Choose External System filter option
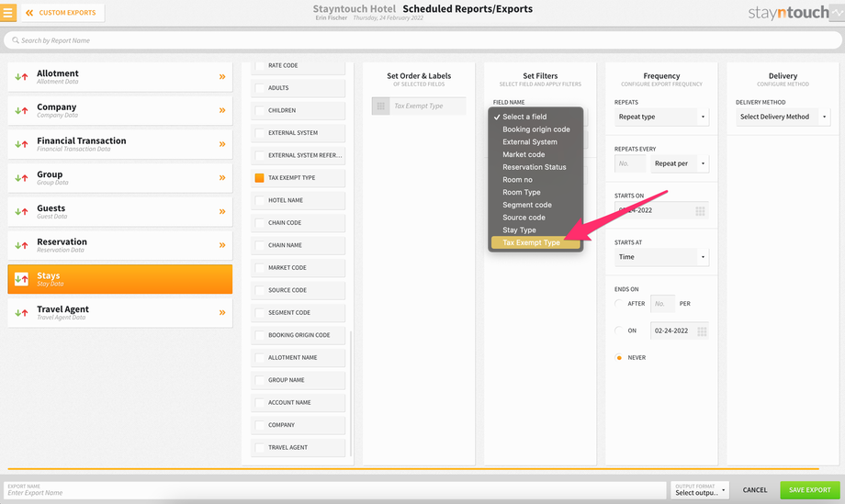The width and height of the screenshot is (845, 504). 535,141
